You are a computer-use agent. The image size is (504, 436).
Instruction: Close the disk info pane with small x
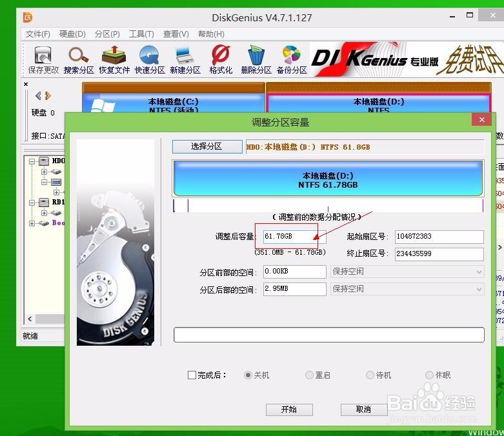click(26, 84)
